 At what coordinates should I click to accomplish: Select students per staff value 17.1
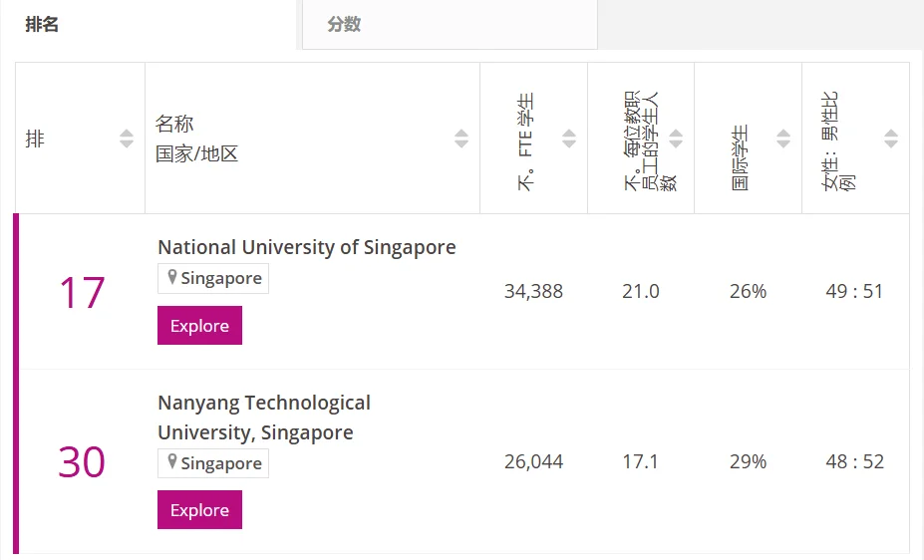pyautogui.click(x=641, y=461)
